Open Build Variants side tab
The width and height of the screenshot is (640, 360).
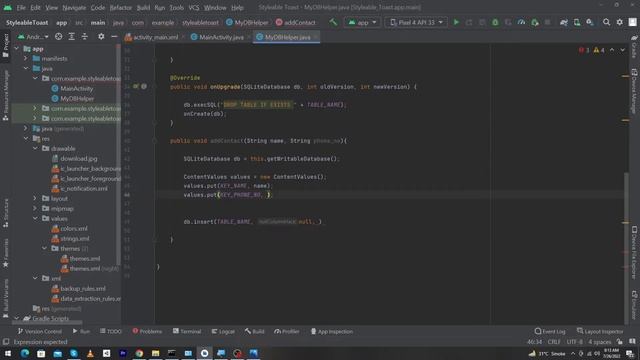[x=6, y=299]
